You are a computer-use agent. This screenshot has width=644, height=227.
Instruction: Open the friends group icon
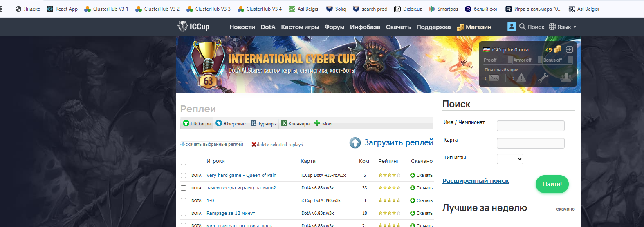click(x=566, y=77)
